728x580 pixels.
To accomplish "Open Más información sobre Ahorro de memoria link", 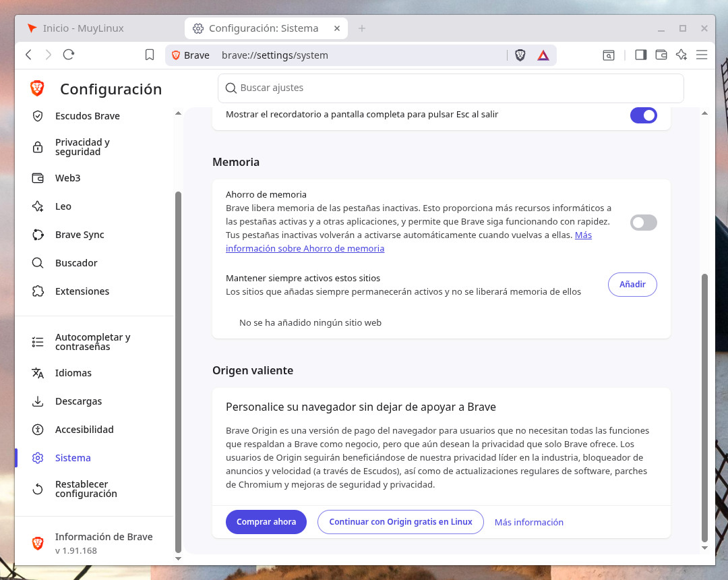I will [x=305, y=248].
